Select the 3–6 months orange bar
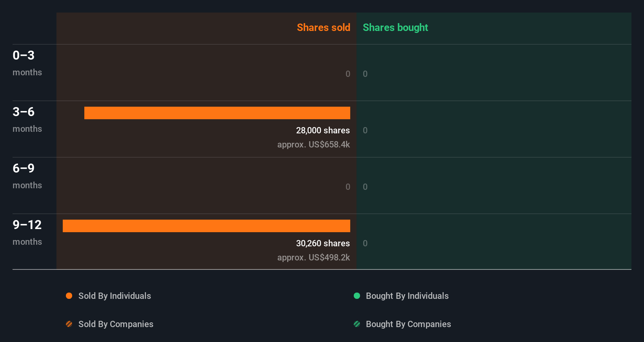 [x=217, y=113]
